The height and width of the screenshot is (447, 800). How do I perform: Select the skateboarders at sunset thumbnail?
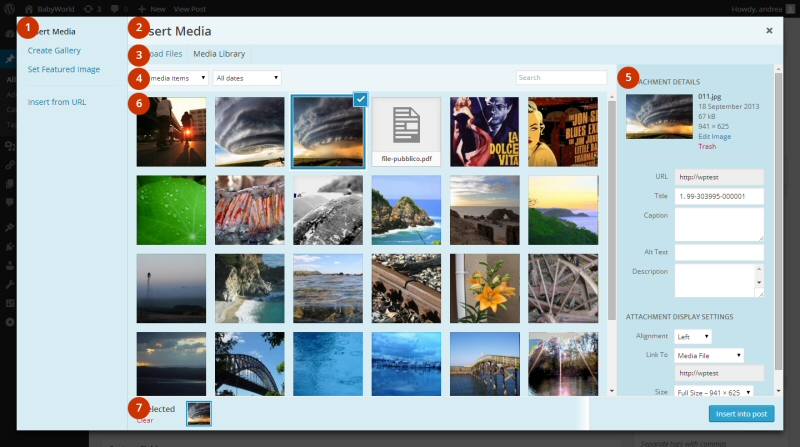click(171, 132)
